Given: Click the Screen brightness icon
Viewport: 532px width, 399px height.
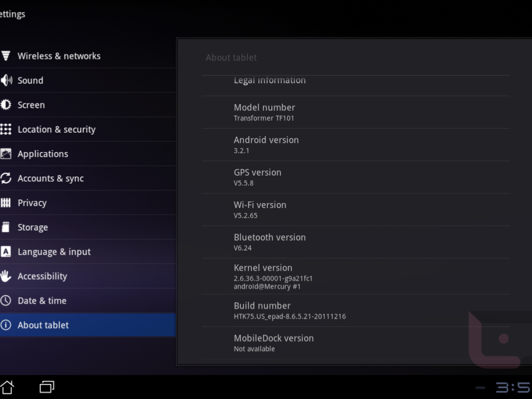Looking at the screenshot, I should [6, 105].
